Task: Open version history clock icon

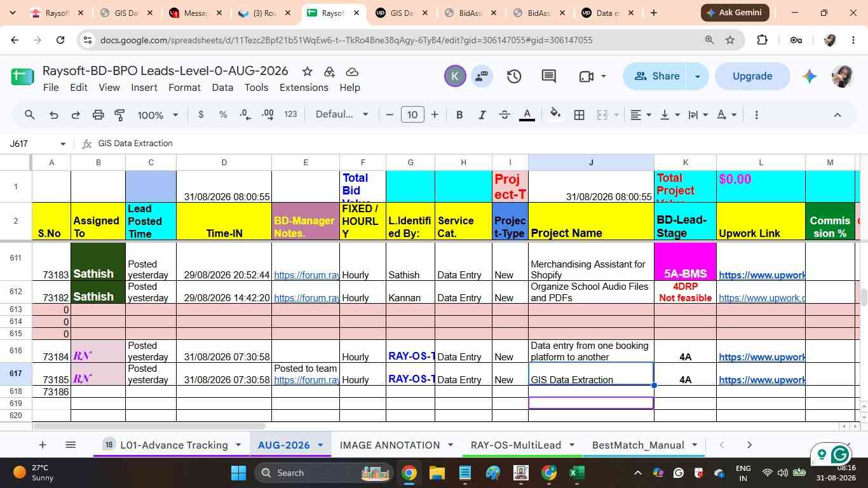Action: [x=514, y=76]
